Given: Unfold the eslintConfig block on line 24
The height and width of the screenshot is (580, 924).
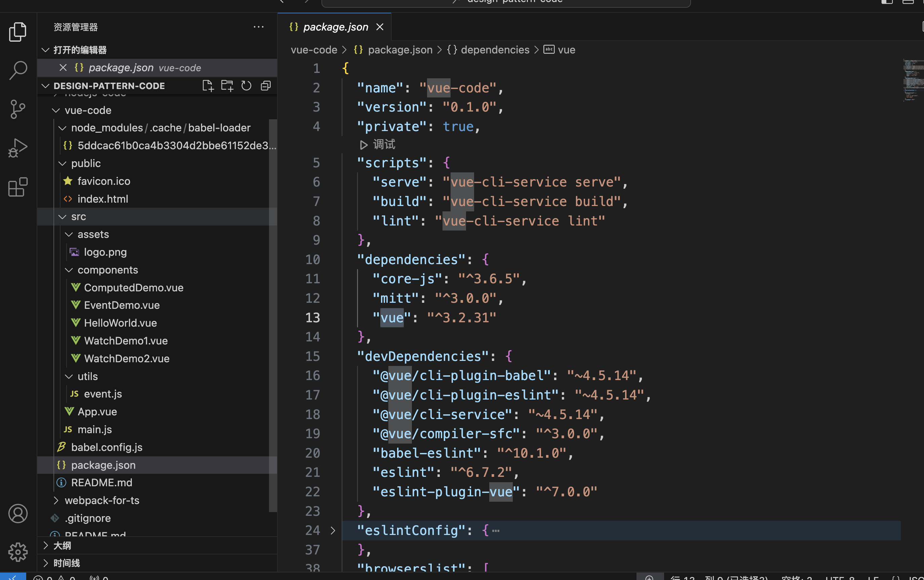Looking at the screenshot, I should click(x=333, y=531).
